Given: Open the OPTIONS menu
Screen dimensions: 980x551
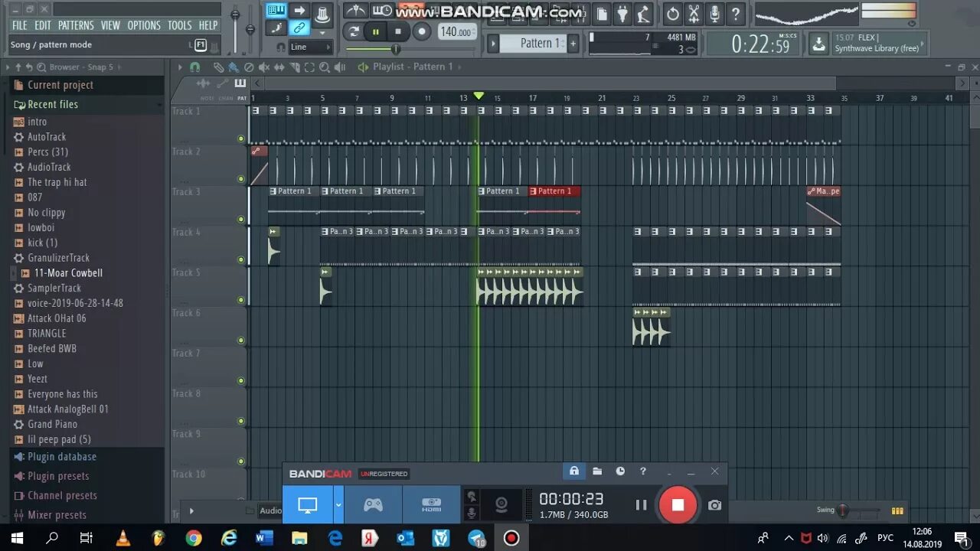Looking at the screenshot, I should click(x=144, y=25).
